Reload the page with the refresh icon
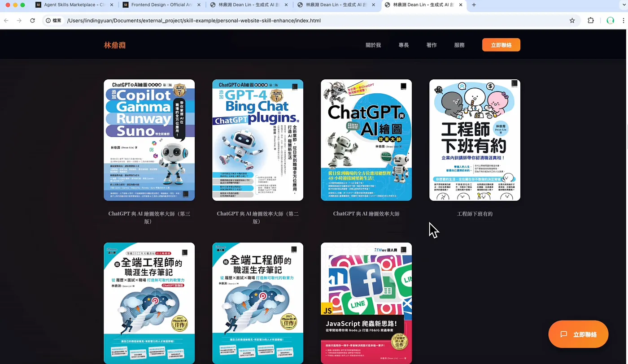Image resolution: width=628 pixels, height=364 pixels. click(32, 21)
